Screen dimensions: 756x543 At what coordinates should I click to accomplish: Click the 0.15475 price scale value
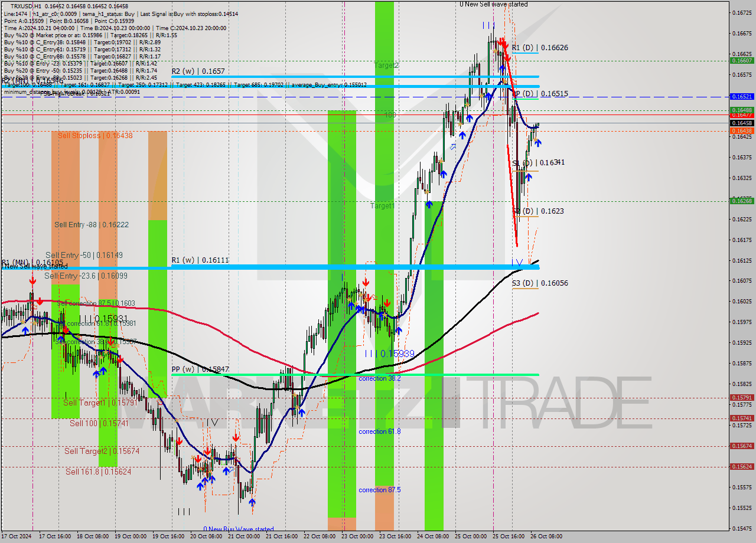pos(742,528)
